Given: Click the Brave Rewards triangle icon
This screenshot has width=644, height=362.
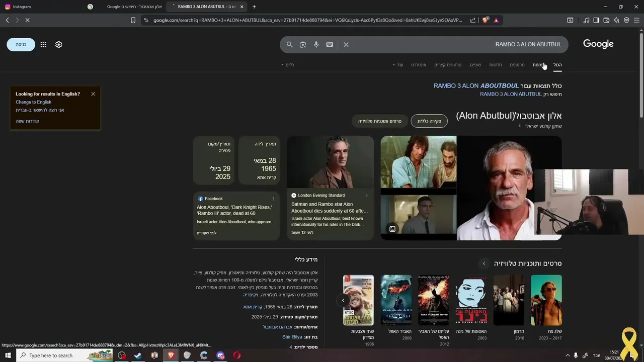Looking at the screenshot, I should [x=496, y=20].
